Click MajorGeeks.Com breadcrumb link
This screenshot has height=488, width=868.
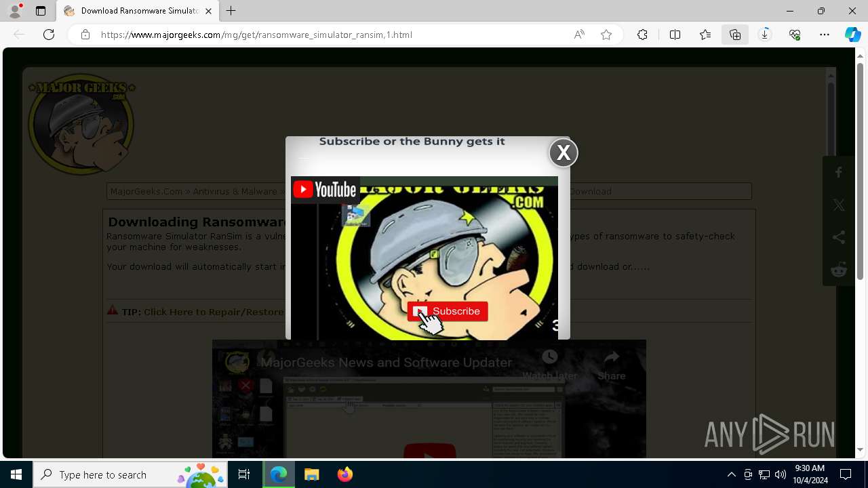coord(146,191)
